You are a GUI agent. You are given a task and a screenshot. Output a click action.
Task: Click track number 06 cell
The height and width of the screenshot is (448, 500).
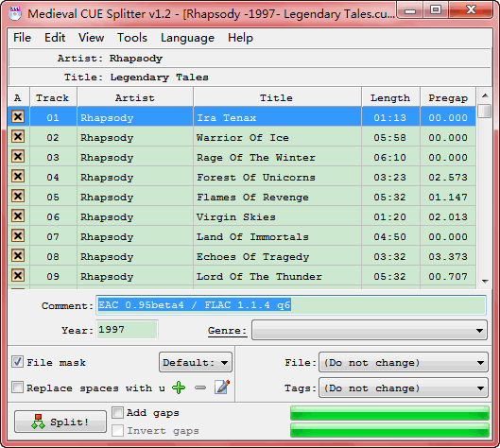[x=53, y=215]
